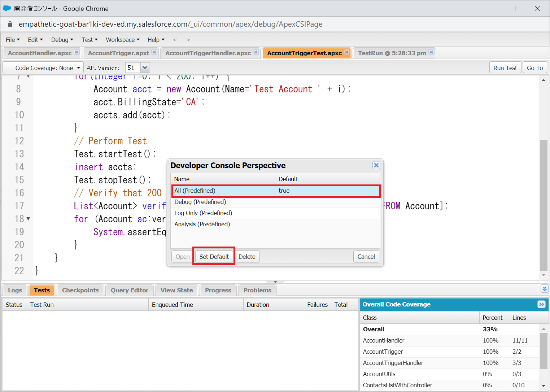Click the browser address bar URL
Viewport: 550px width, 392px height.
(x=170, y=24)
